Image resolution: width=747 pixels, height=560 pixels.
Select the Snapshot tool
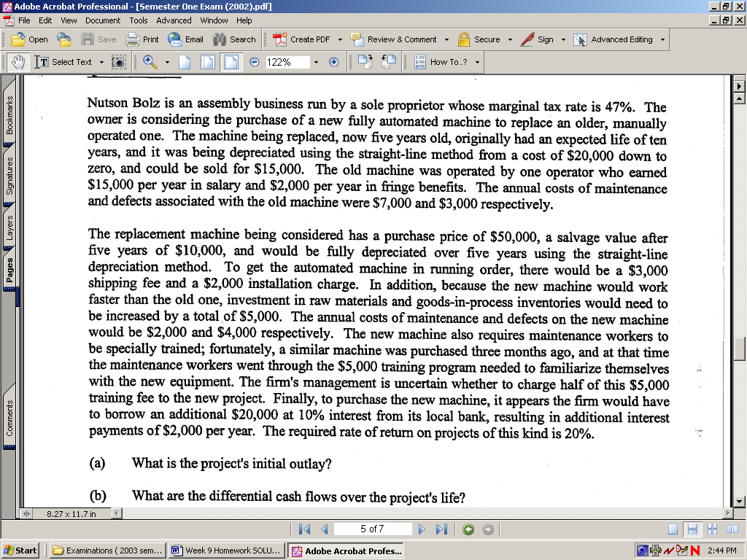(x=117, y=63)
